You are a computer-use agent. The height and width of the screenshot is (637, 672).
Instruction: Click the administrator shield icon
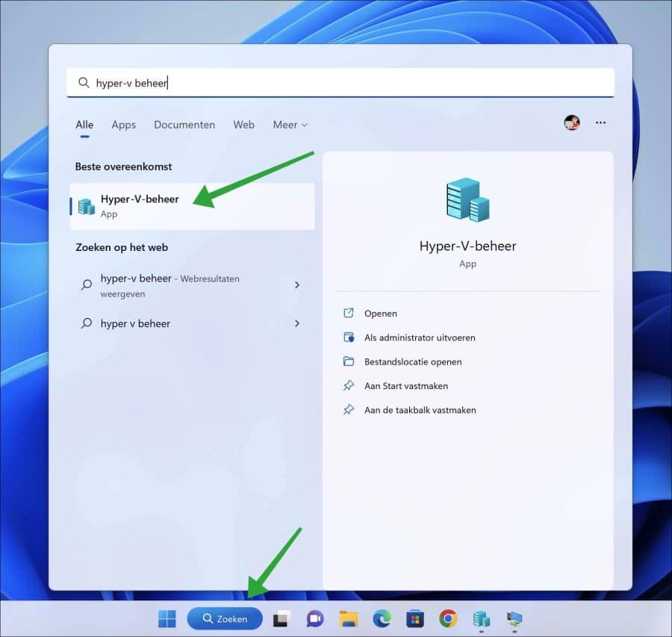[349, 338]
